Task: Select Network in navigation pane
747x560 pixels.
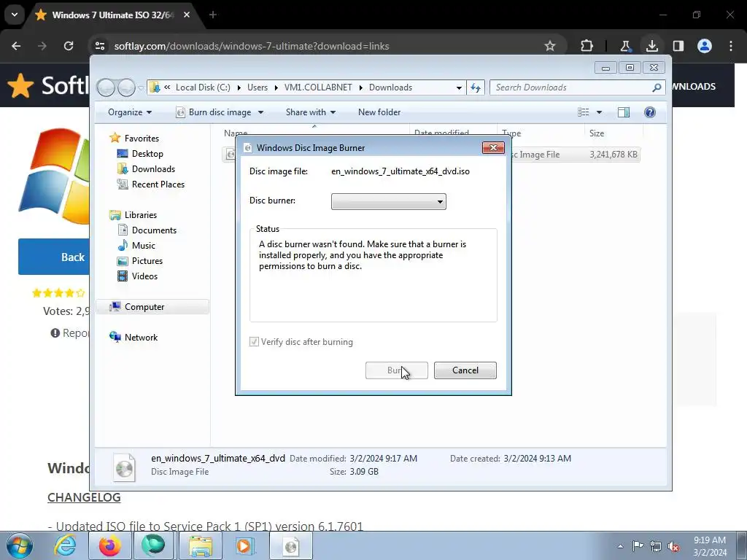Action: click(141, 337)
